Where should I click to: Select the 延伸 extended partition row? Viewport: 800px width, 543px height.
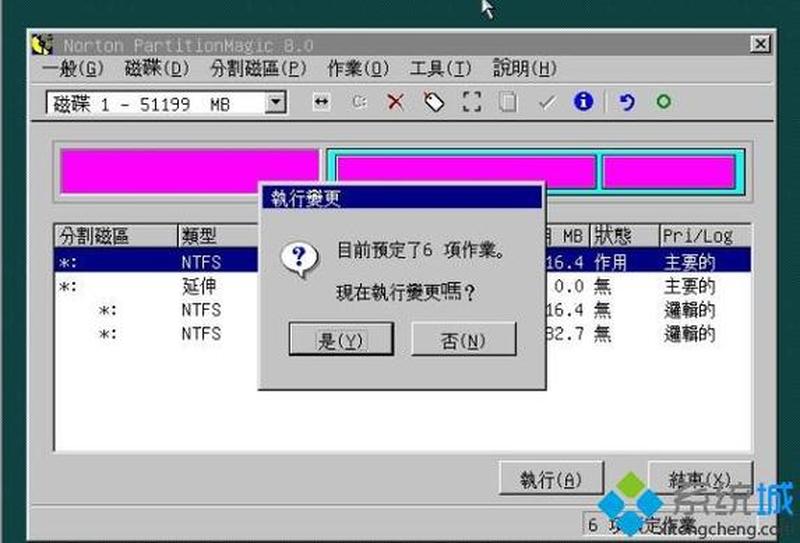tap(403, 286)
